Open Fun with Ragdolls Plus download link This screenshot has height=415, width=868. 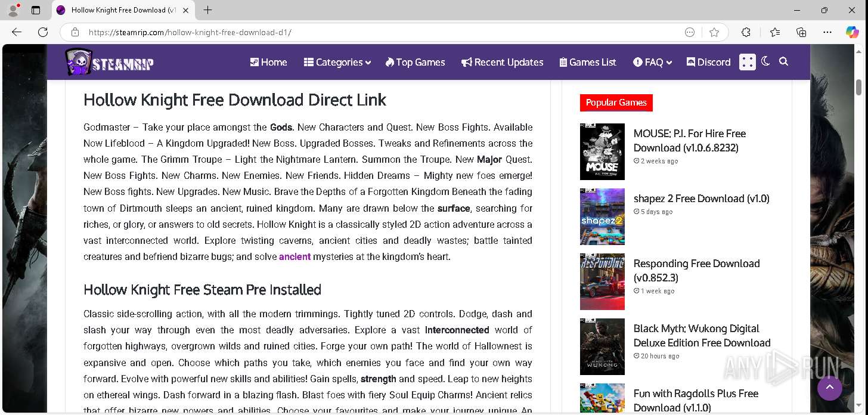pyautogui.click(x=696, y=401)
